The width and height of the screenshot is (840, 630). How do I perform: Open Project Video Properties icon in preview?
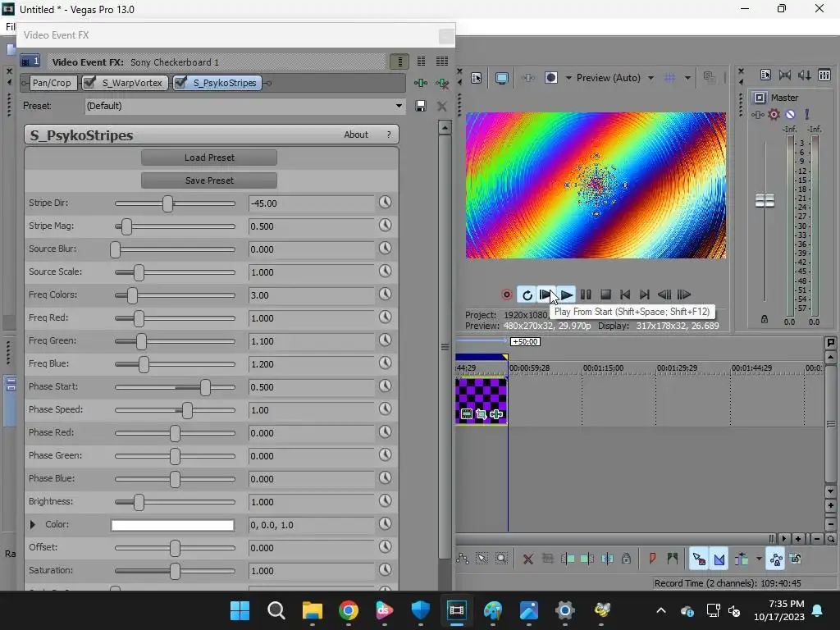pyautogui.click(x=477, y=78)
